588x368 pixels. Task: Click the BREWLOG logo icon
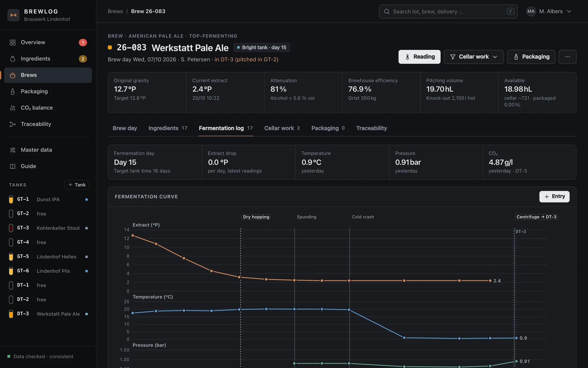coord(14,15)
